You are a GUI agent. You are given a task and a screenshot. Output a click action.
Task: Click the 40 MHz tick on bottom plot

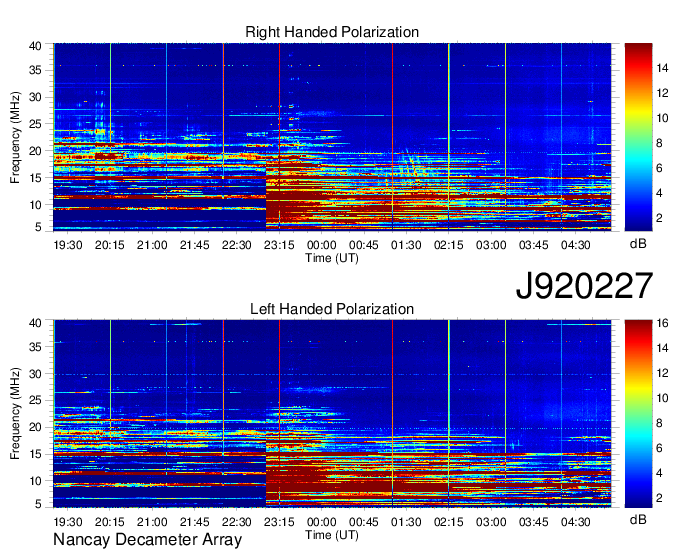click(35, 323)
